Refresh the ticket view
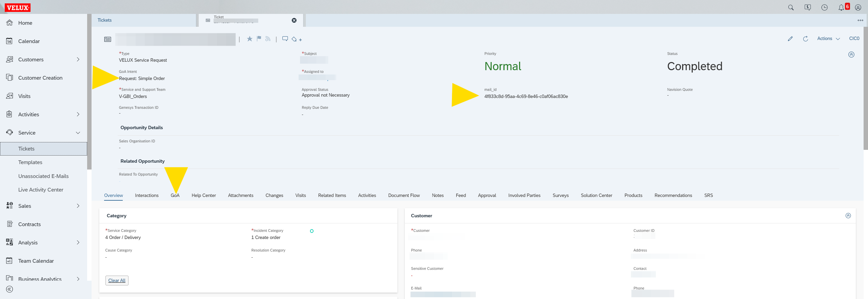 (x=806, y=39)
